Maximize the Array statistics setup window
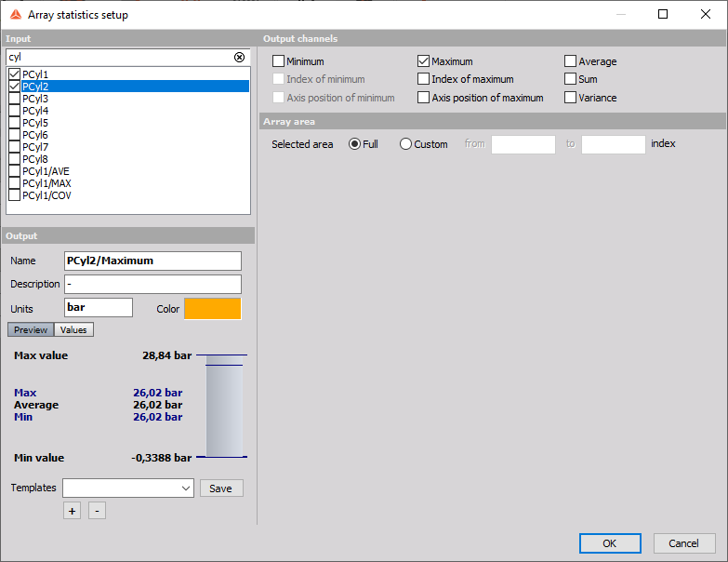 pyautogui.click(x=663, y=14)
